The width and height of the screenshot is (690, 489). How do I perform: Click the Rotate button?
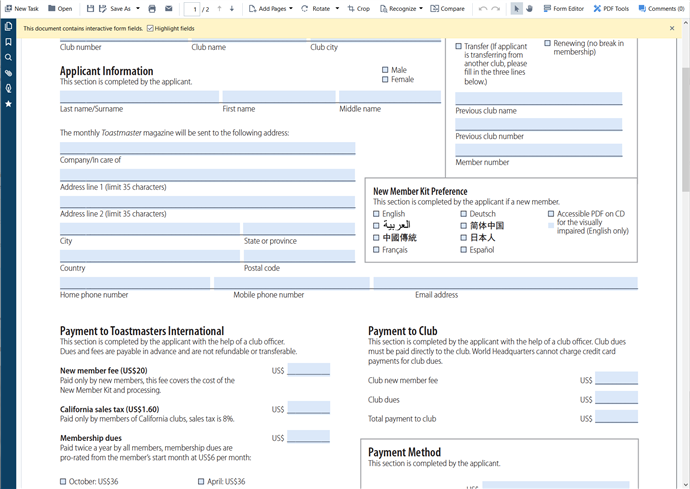point(316,8)
